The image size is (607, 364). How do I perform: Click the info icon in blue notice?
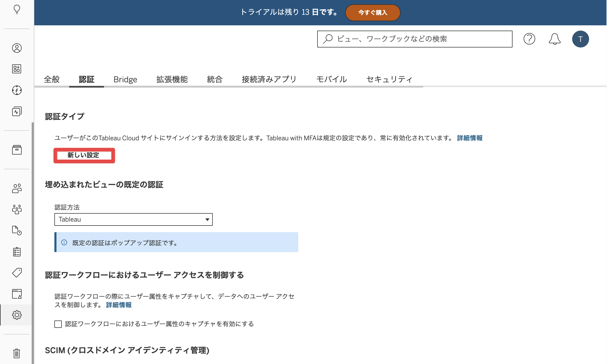pyautogui.click(x=64, y=242)
